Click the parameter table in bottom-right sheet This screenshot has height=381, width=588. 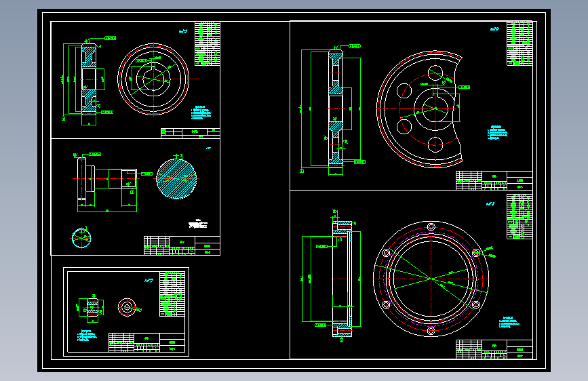[x=520, y=216]
